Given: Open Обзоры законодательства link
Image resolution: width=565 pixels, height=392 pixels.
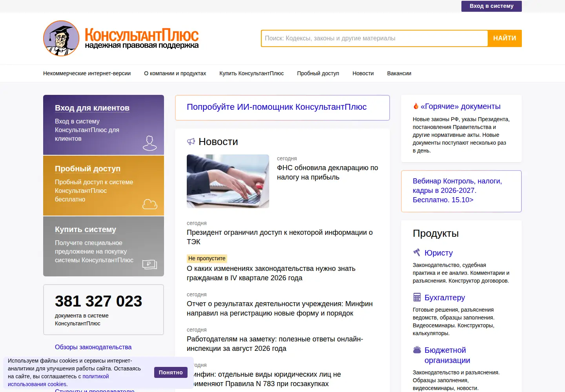Looking at the screenshot, I should tap(93, 347).
